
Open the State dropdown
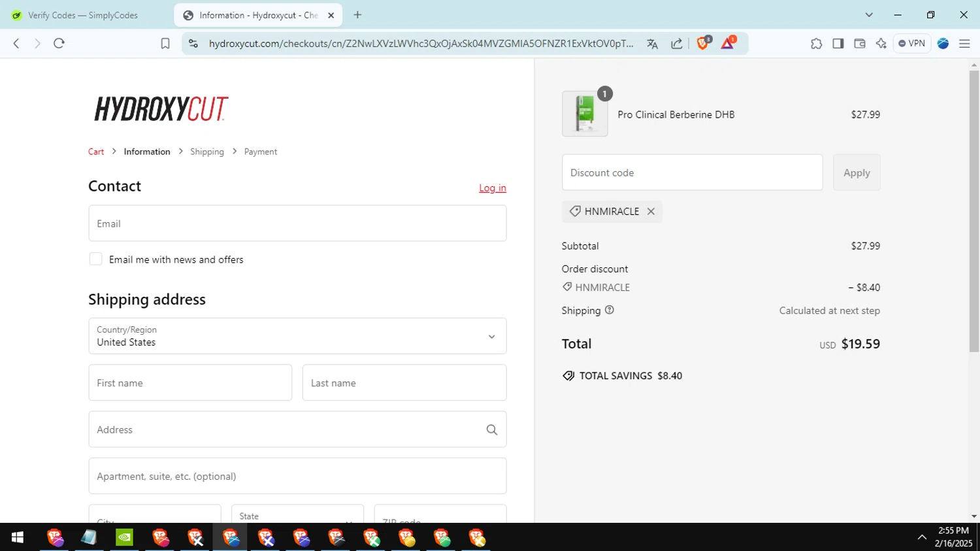click(297, 514)
